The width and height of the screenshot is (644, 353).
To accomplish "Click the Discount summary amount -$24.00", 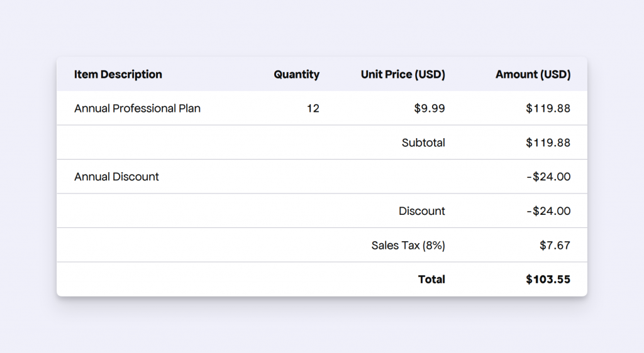I will (548, 211).
